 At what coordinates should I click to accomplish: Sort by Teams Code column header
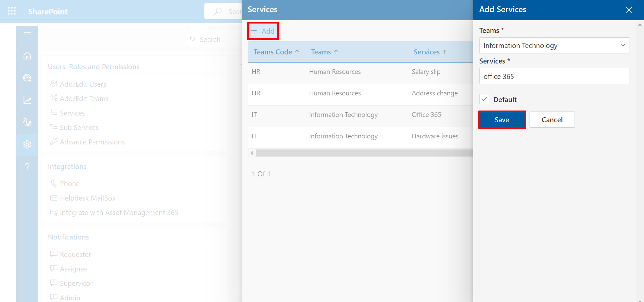276,52
